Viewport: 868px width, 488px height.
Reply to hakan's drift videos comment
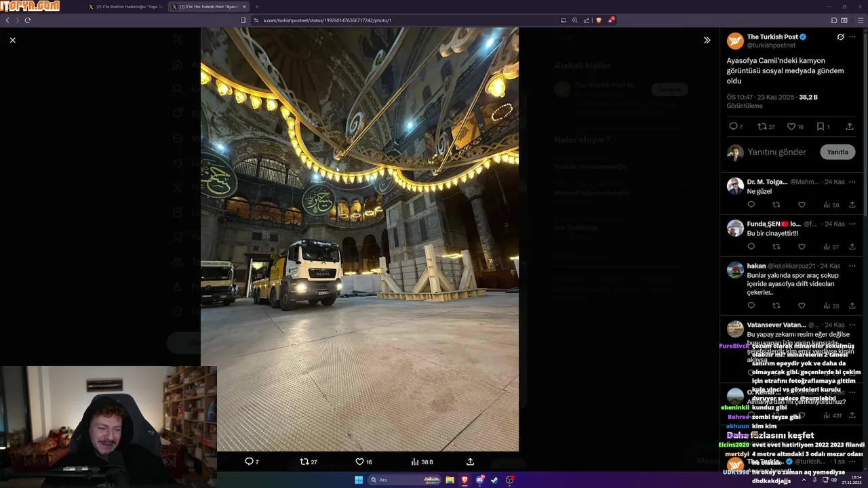[751, 306]
